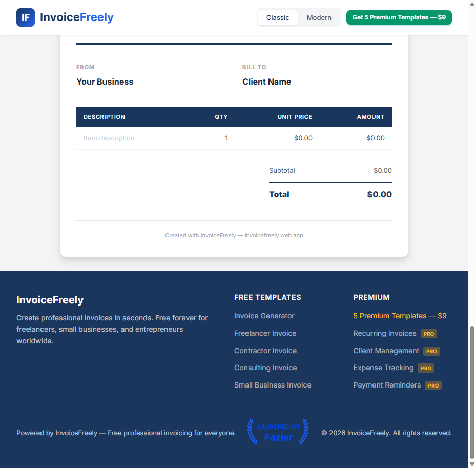Click the IF logo icon
476x468 pixels.
point(26,17)
